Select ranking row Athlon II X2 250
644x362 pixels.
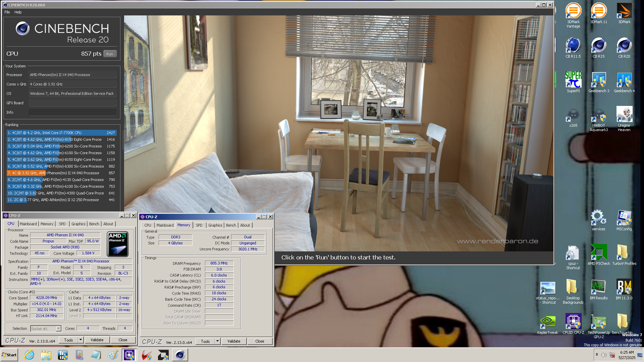(61, 200)
